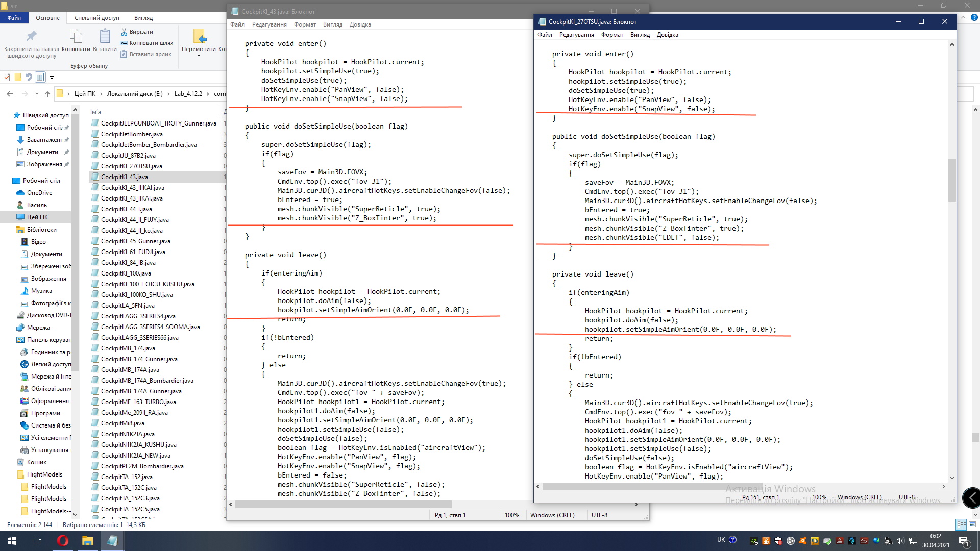This screenshot has width=980, height=551.
Task: Expand the Move to (Перемістити) dropdown
Action: [x=199, y=55]
